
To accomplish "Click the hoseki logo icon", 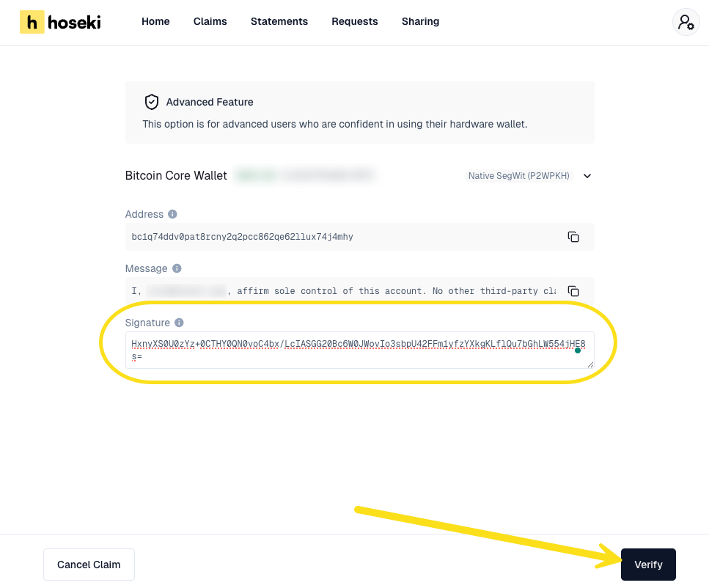I will pyautogui.click(x=32, y=22).
